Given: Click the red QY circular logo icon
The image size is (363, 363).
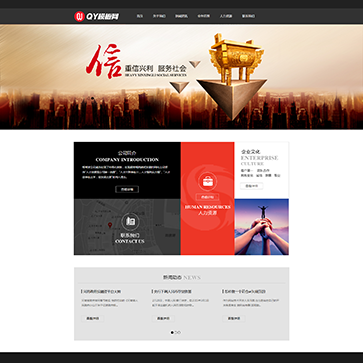Looking at the screenshot, I should coord(79,16).
